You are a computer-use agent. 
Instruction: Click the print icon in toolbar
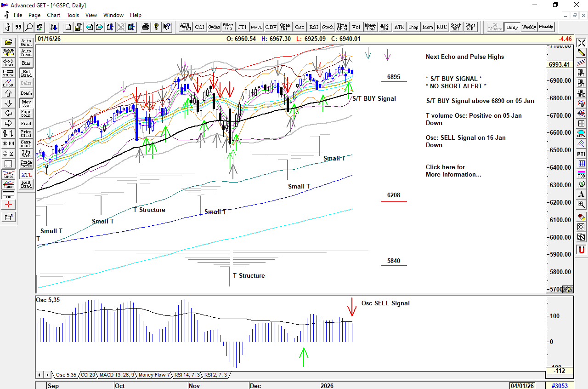pyautogui.click(x=146, y=27)
